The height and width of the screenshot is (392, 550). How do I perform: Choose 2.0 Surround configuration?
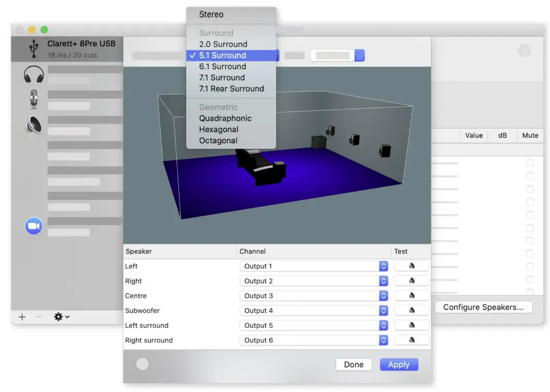(x=231, y=44)
